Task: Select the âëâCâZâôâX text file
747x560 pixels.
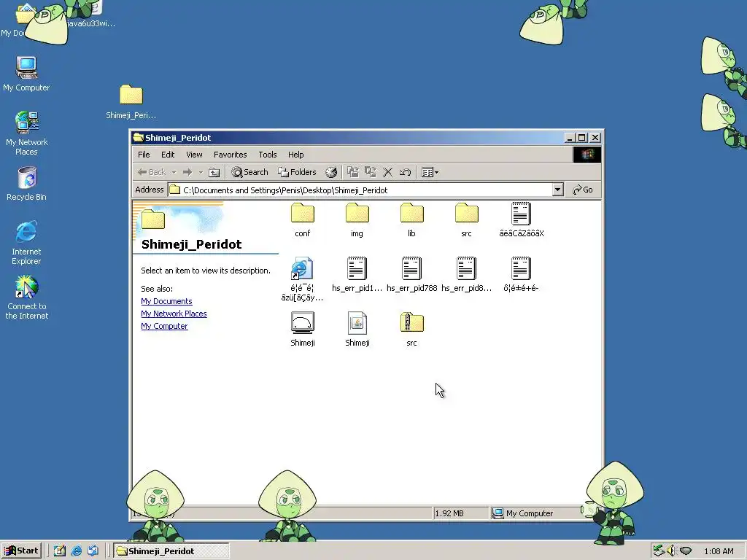Action: [x=521, y=220]
